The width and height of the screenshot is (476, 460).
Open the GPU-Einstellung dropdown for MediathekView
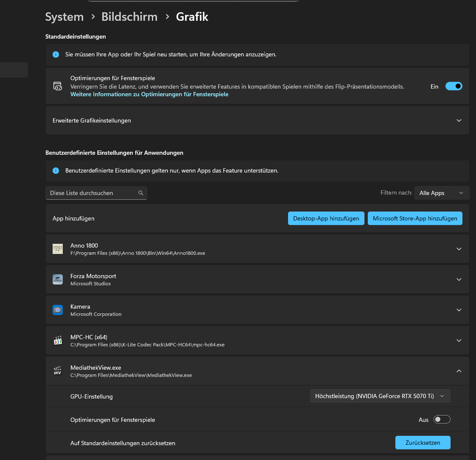[x=380, y=396]
